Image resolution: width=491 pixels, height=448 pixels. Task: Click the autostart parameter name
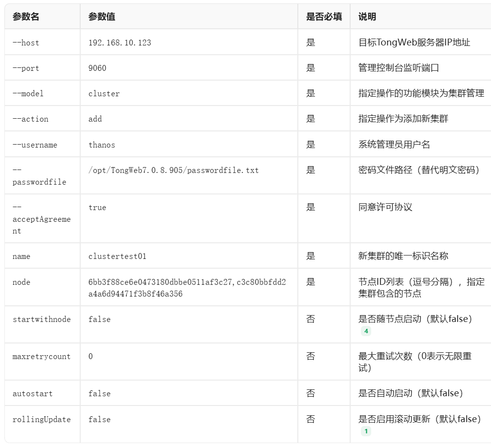[x=33, y=394]
